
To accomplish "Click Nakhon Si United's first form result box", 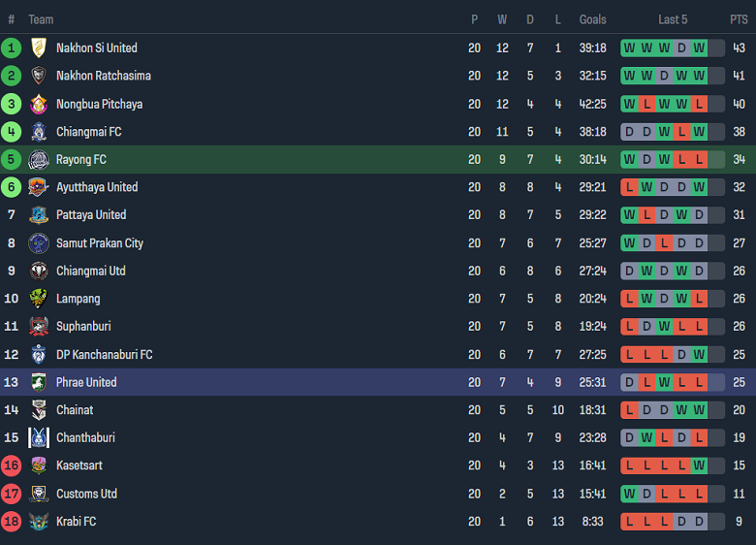I will (629, 48).
